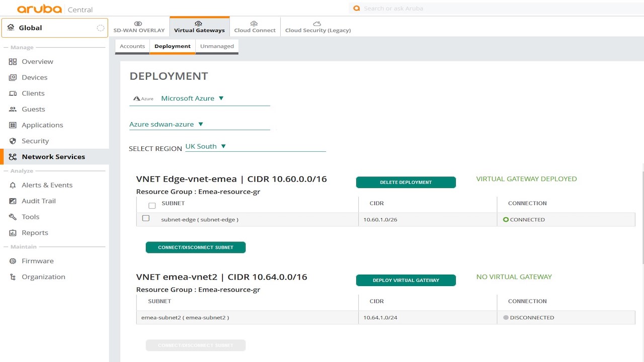Open the UK South region dropdown
Viewport: 644px width, 362px height.
pos(256,146)
